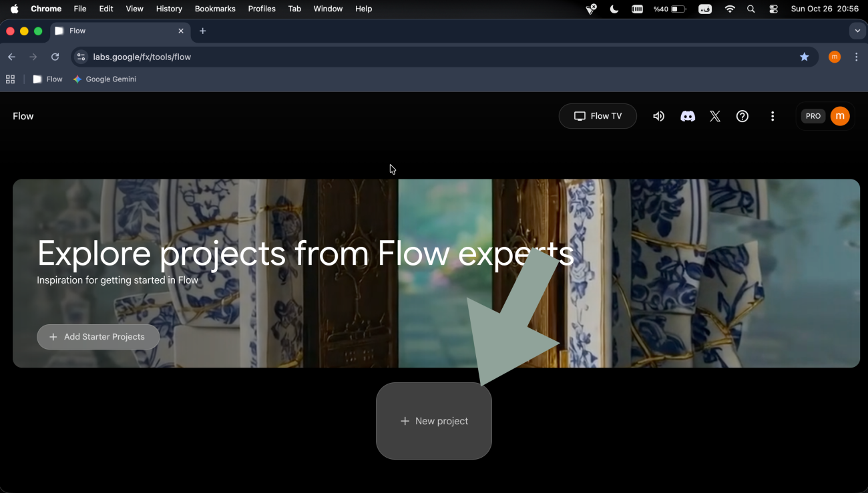Open the Chrome apps grid icon

[x=10, y=79]
